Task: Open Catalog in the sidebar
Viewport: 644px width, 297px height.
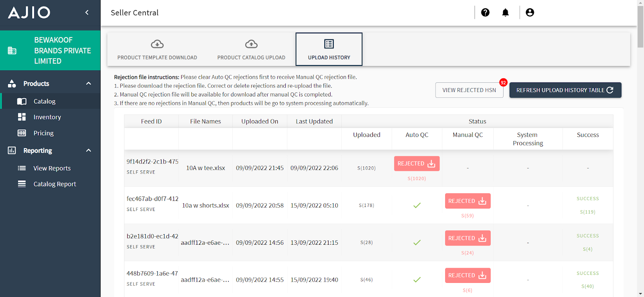Action: point(50,101)
